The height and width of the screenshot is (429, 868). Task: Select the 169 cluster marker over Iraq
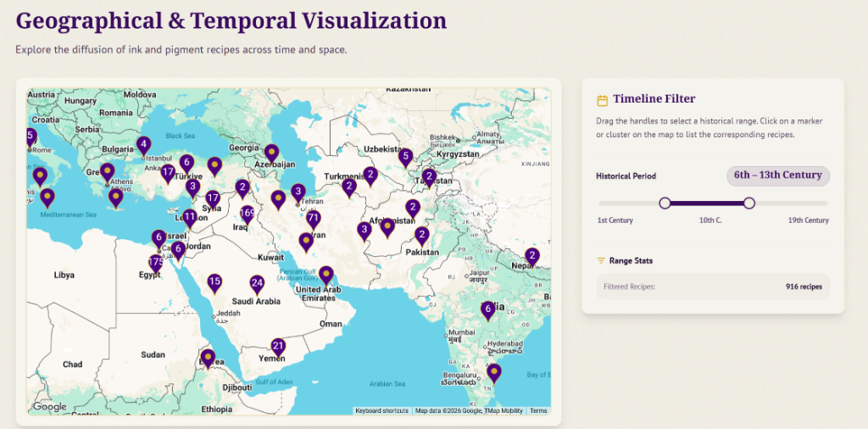tap(248, 214)
